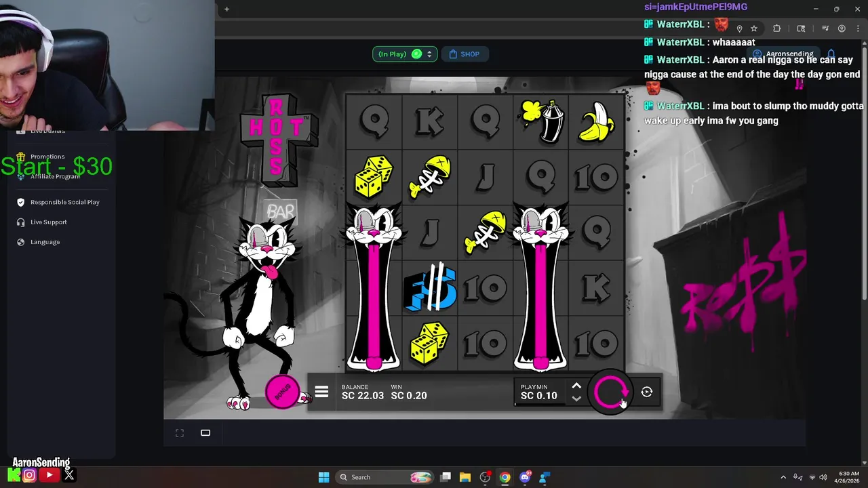Open the autoplay settings icon
The width and height of the screenshot is (868, 488).
point(647,392)
